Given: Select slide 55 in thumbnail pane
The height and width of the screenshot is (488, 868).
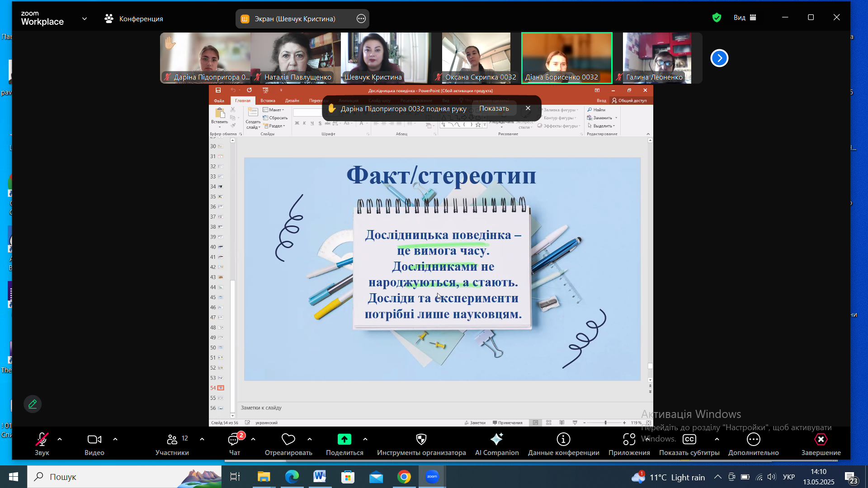Looking at the screenshot, I should pyautogui.click(x=217, y=398).
